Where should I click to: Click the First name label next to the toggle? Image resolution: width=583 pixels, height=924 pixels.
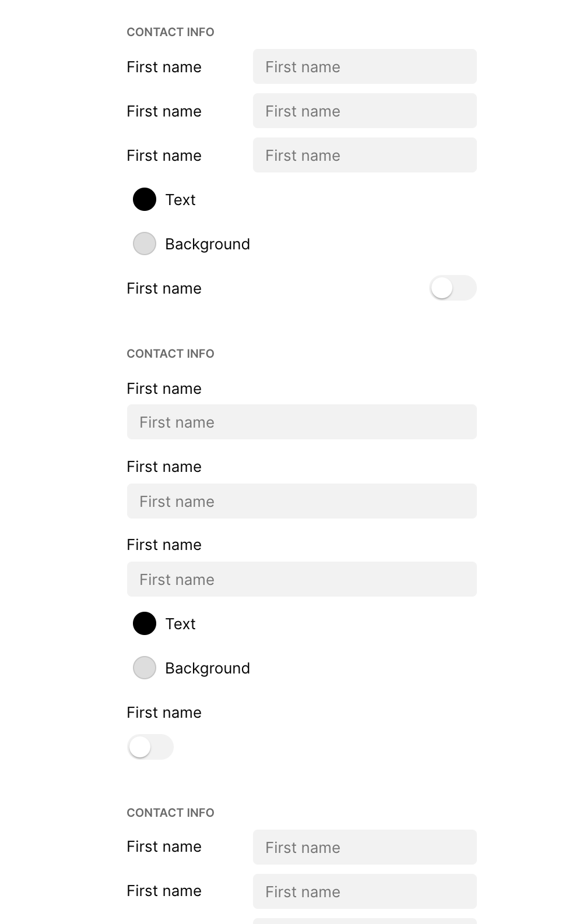[164, 288]
